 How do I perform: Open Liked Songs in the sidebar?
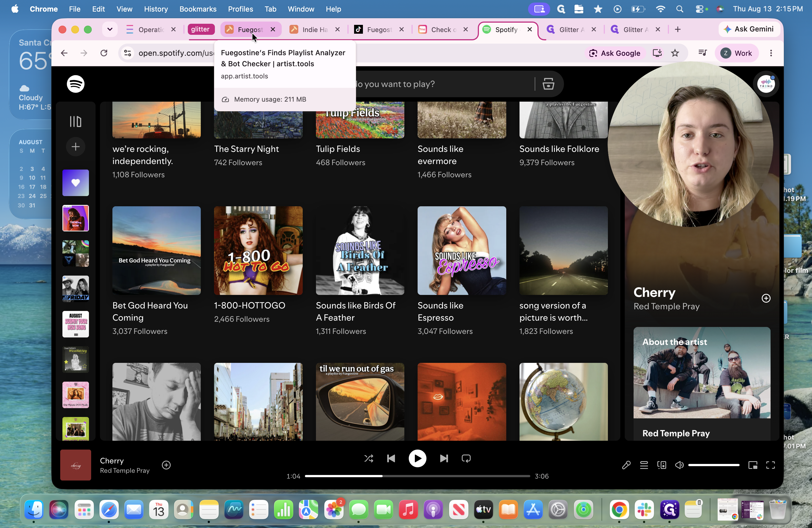coord(75,183)
